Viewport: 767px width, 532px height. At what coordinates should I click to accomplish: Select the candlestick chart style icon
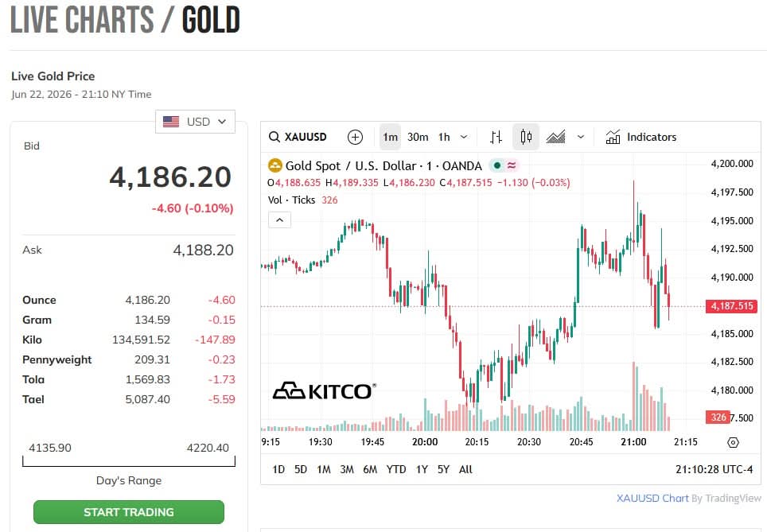click(x=526, y=137)
